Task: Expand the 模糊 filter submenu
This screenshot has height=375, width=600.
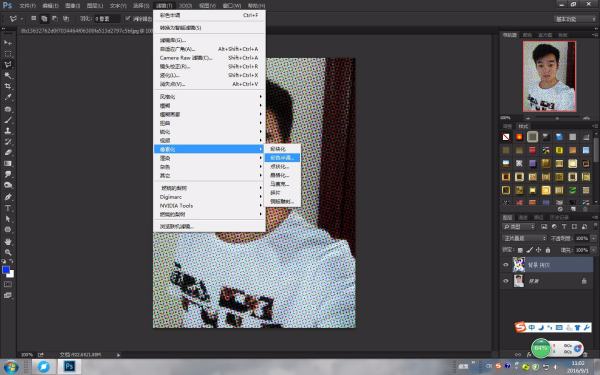Action: [x=209, y=105]
